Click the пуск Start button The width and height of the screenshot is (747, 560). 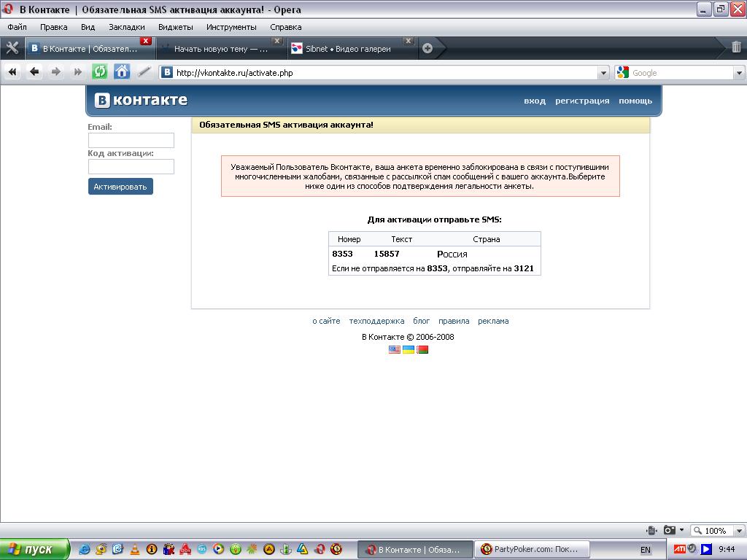pos(35,550)
